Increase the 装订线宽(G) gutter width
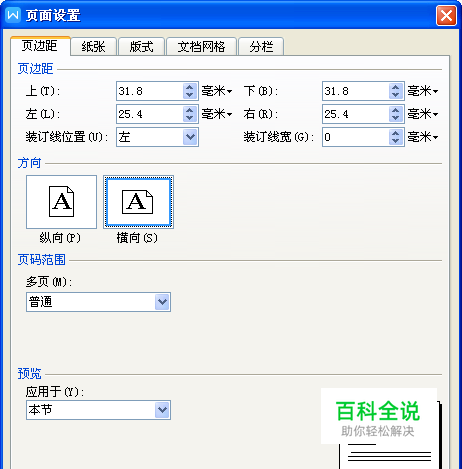Image resolution: width=462 pixels, height=469 pixels. point(396,133)
